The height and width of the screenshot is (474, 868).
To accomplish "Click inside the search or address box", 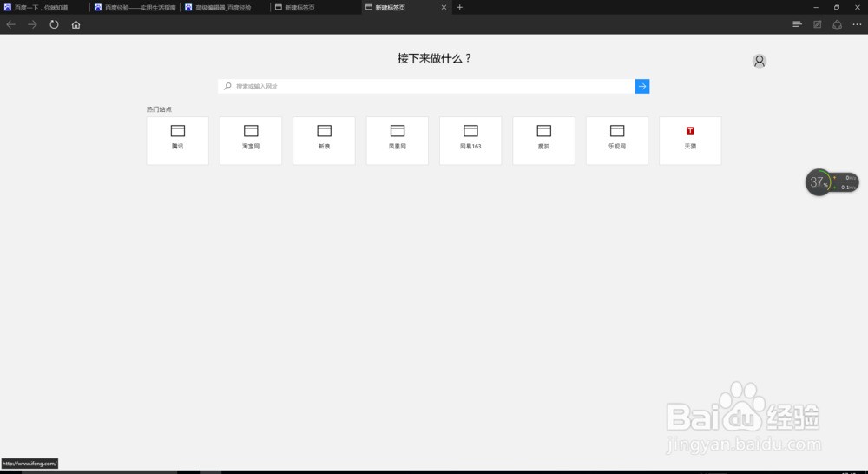I will click(426, 87).
